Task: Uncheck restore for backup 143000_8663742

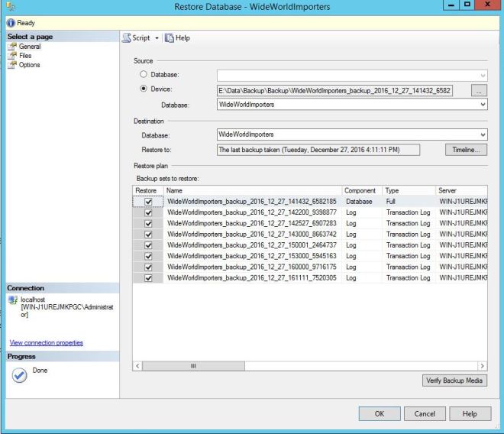Action: click(148, 235)
